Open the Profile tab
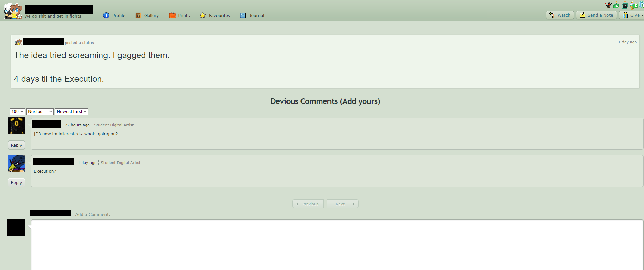The image size is (644, 270). click(114, 15)
